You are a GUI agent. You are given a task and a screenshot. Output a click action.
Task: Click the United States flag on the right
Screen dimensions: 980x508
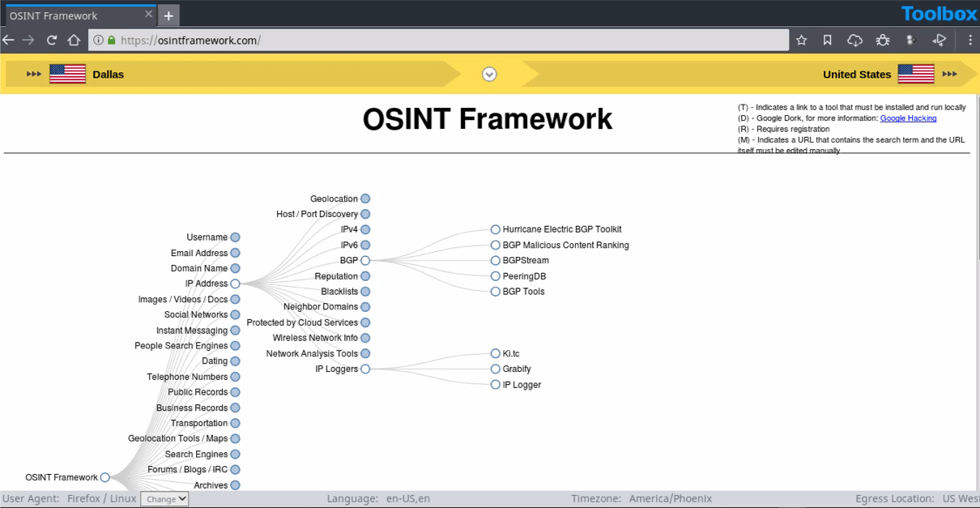[x=916, y=74]
